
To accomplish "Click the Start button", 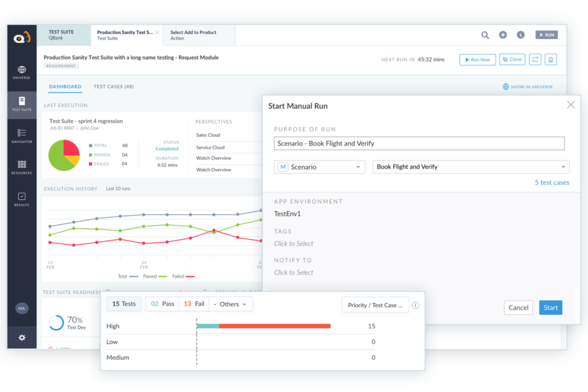I will coord(550,308).
